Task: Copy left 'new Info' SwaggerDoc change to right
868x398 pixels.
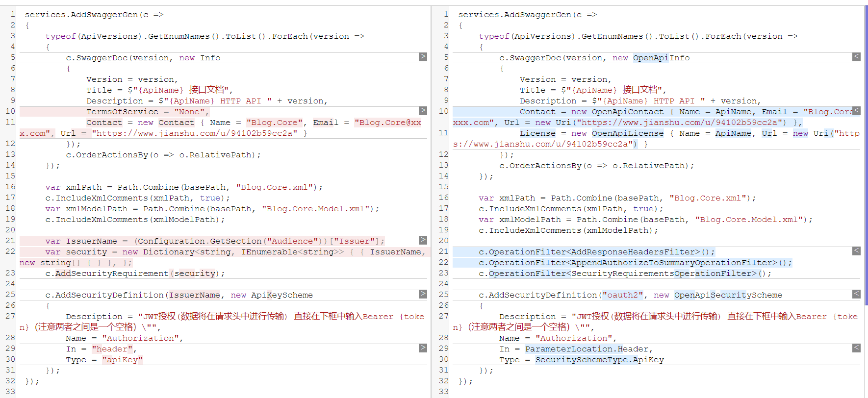Action: 423,57
